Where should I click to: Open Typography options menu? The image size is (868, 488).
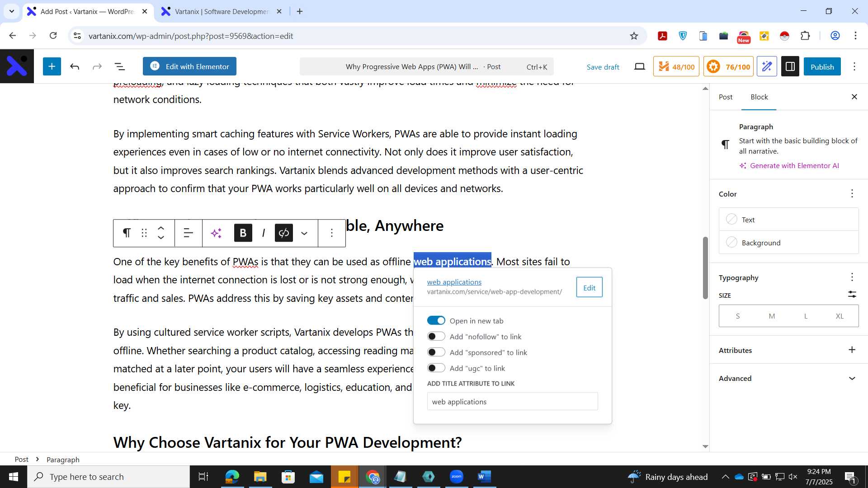[x=852, y=277]
